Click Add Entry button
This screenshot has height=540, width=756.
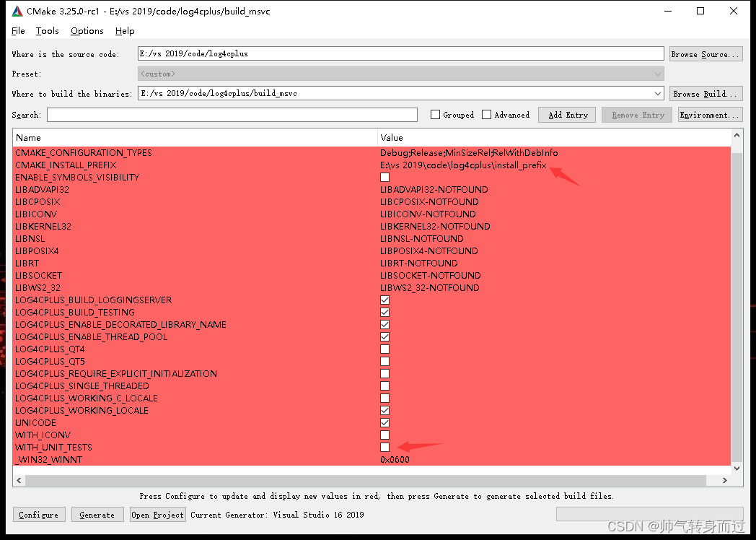pos(567,115)
